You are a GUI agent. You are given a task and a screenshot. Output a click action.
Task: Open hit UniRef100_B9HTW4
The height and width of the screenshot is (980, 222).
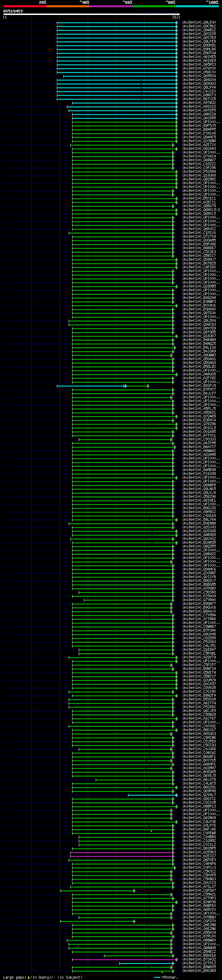pos(199,53)
